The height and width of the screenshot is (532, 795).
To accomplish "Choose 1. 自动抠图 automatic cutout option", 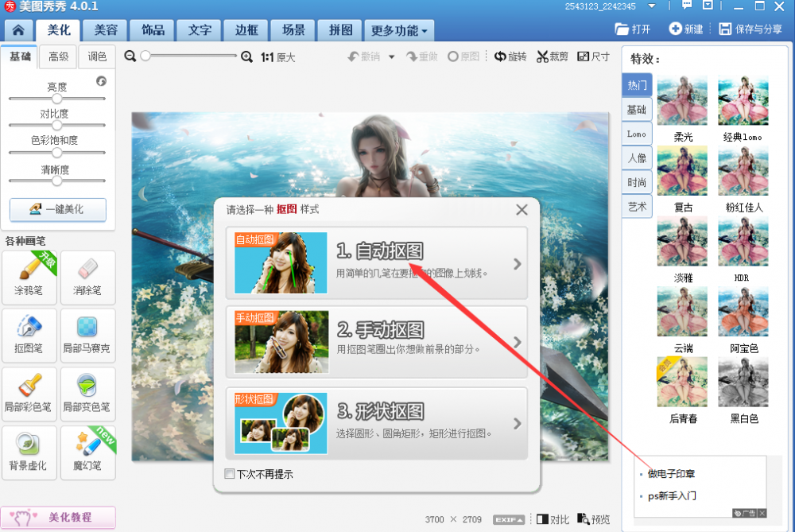I will click(377, 262).
